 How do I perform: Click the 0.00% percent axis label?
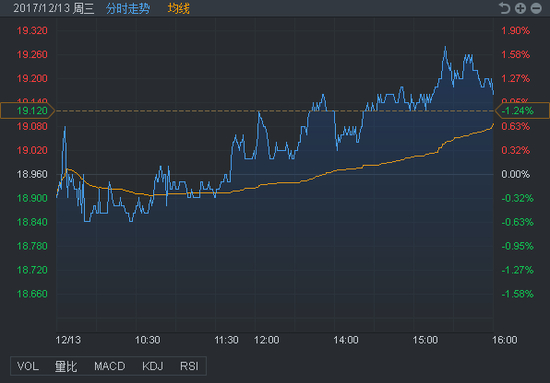click(515, 174)
